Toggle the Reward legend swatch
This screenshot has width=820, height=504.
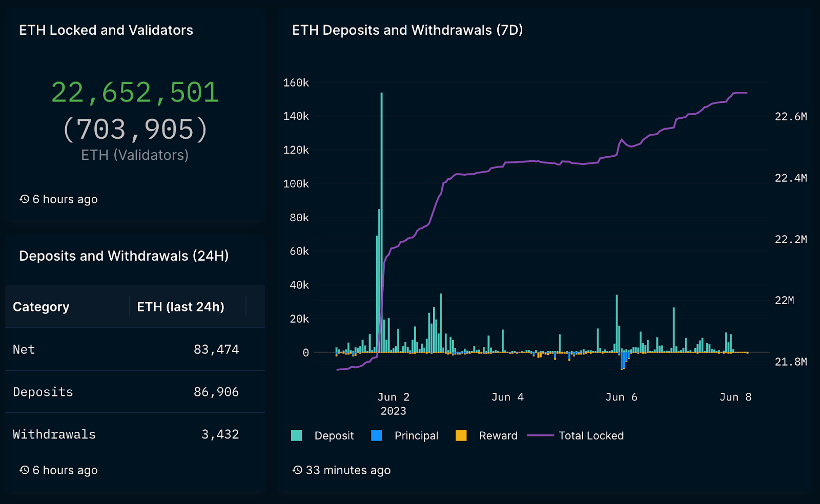tap(461, 435)
